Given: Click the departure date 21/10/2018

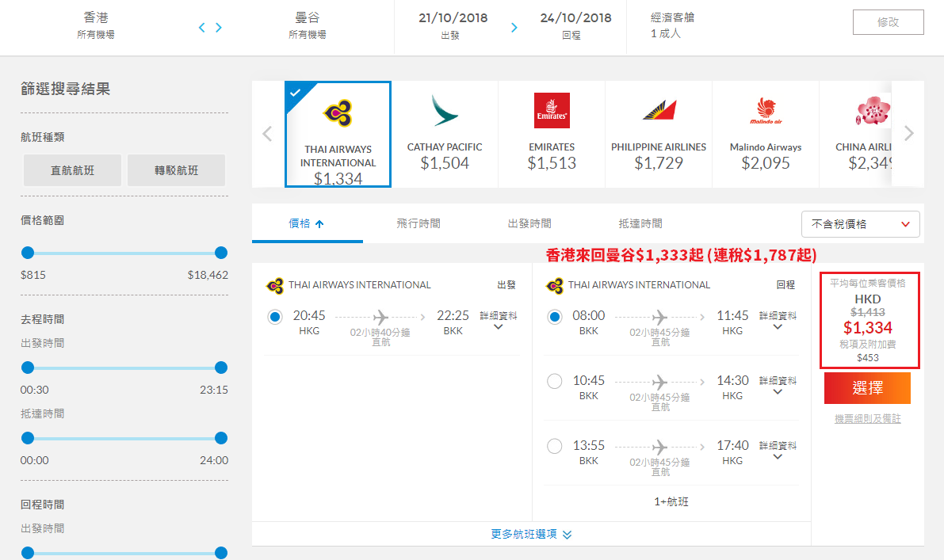Looking at the screenshot, I should pos(453,18).
